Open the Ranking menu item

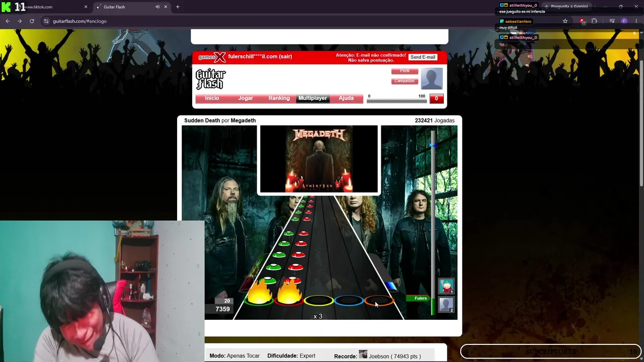279,98
